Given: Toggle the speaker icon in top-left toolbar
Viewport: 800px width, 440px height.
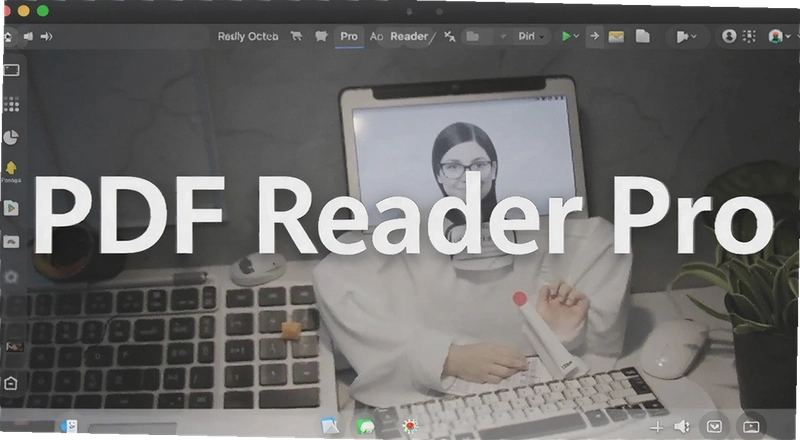Looking at the screenshot, I should (28, 36).
